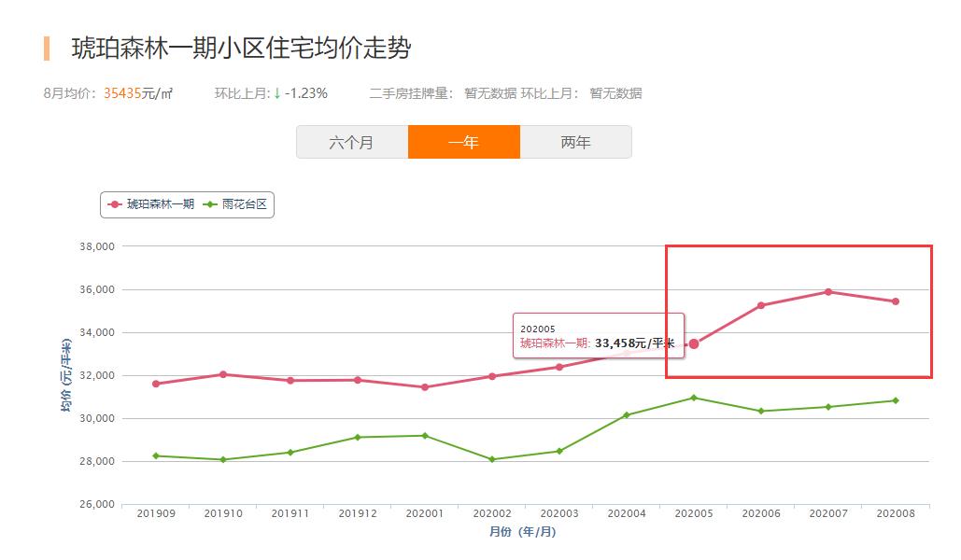Toggle the red highlighted region off

pos(798,311)
